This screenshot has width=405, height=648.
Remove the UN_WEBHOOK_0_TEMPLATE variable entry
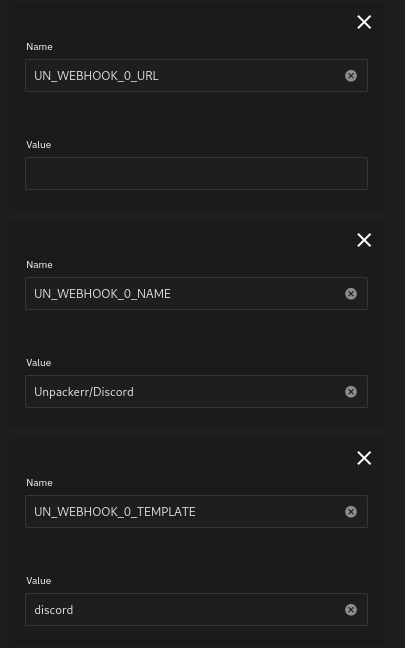[x=364, y=458]
